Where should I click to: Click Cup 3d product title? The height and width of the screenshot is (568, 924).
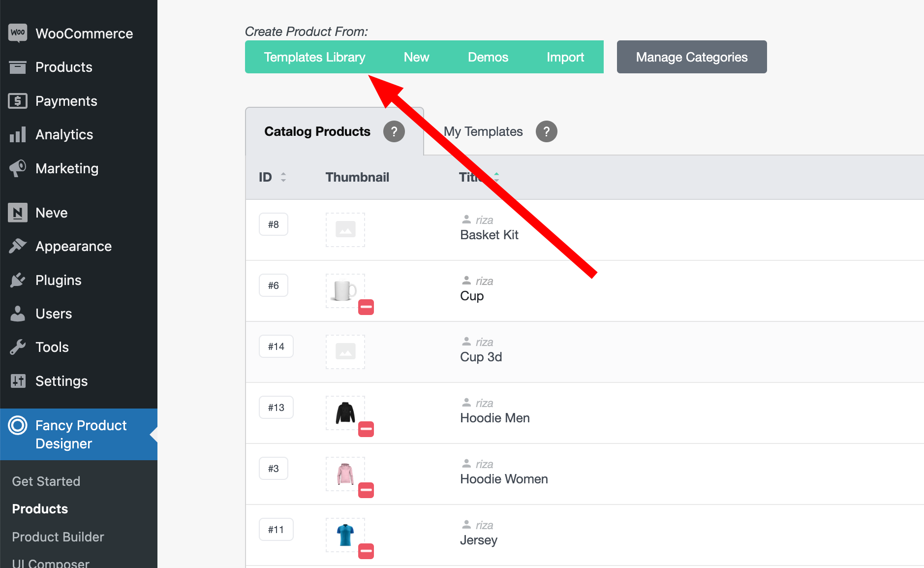[481, 357]
